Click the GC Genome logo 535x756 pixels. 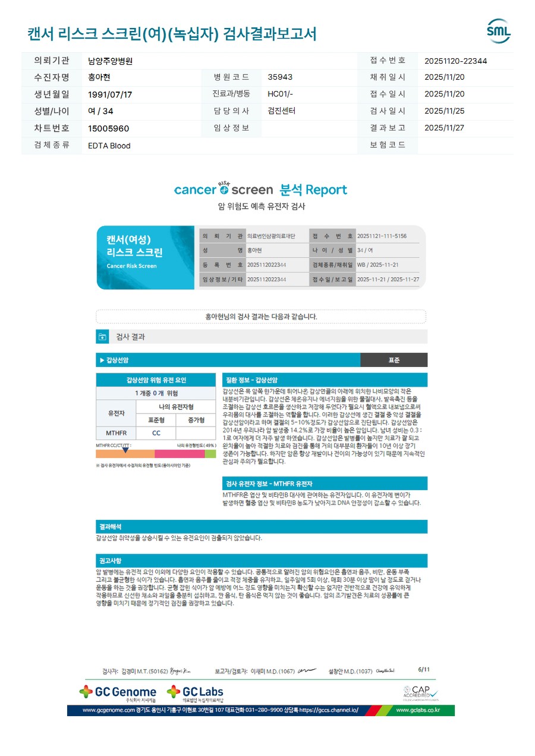click(118, 694)
